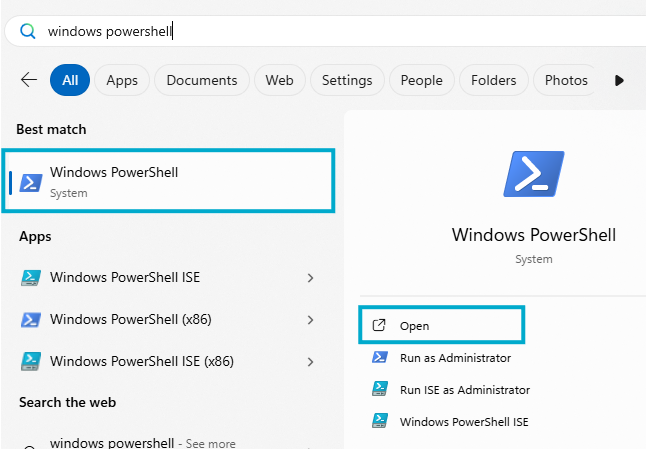Switch to the Apps filter tab
The width and height of the screenshot is (646, 449).
click(x=122, y=80)
